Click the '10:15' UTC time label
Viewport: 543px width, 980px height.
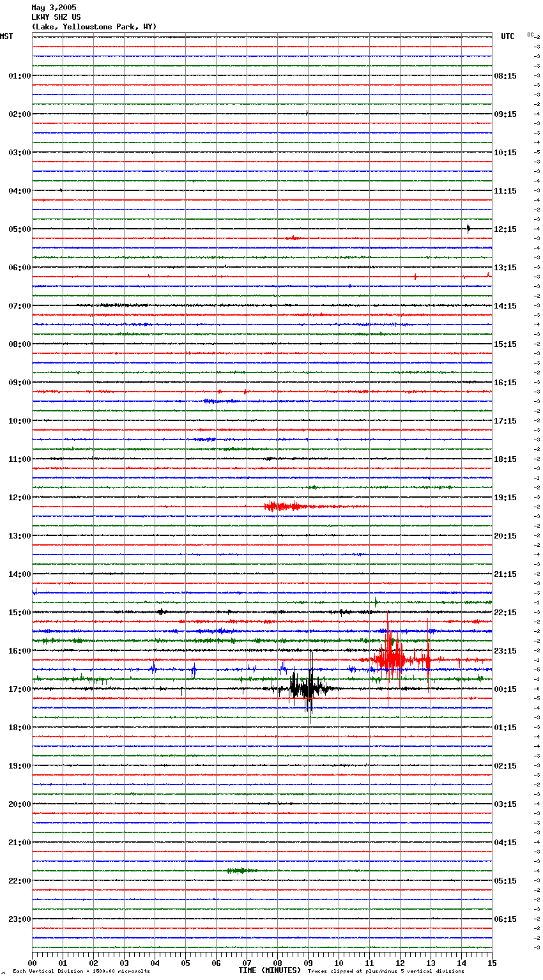pos(505,153)
